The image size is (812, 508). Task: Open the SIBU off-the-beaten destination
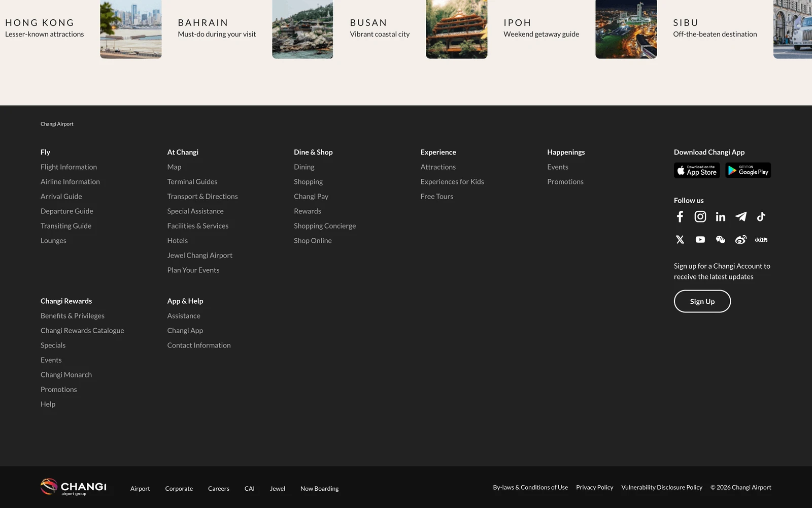click(x=715, y=28)
